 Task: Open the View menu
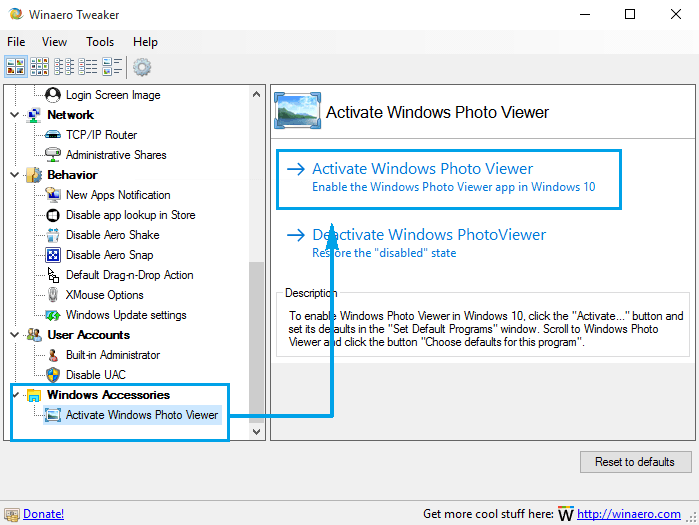pos(54,42)
